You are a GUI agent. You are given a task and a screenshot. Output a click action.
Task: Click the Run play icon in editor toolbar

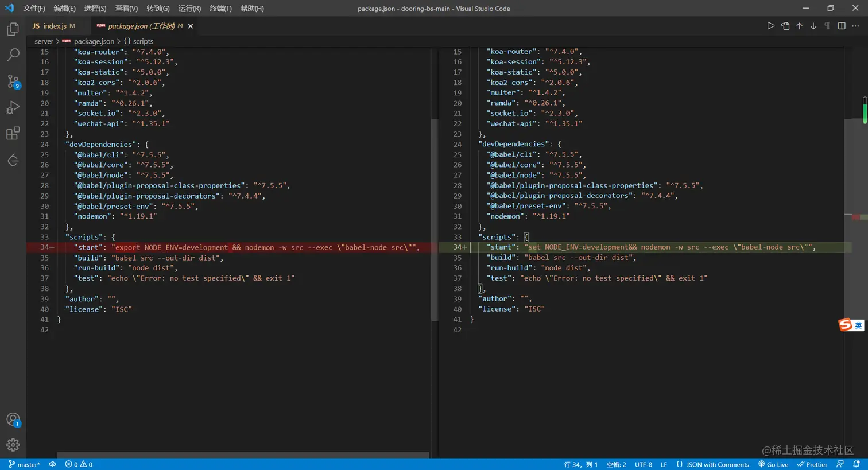point(771,26)
